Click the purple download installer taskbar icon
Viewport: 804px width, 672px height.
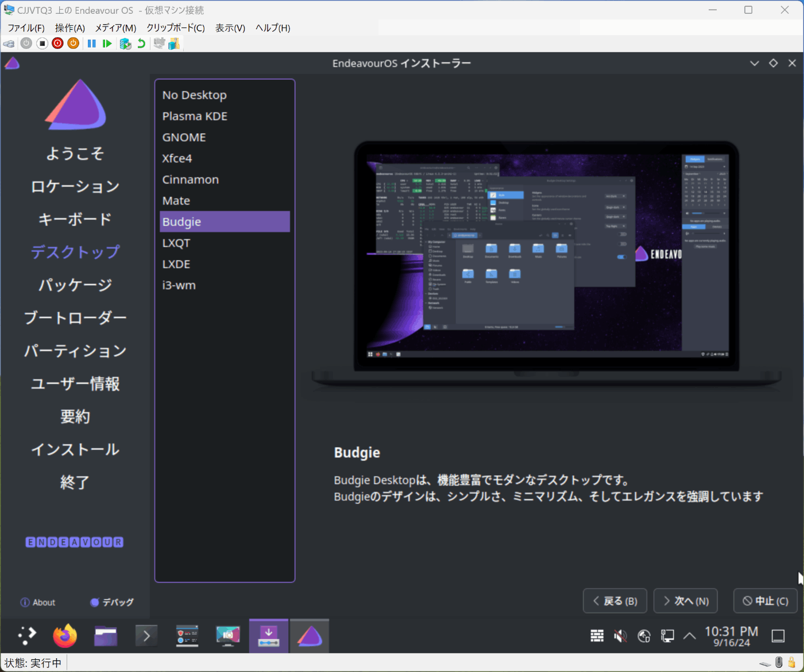click(269, 636)
